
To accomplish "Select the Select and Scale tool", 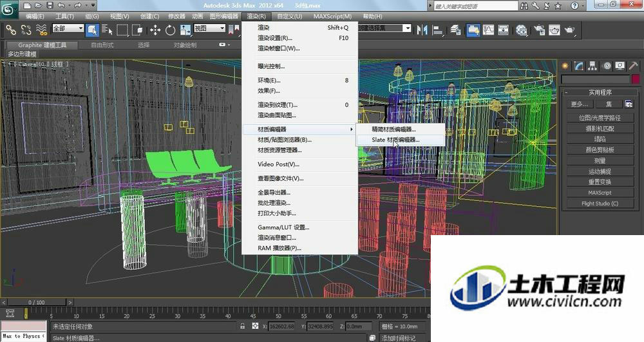I will (185, 30).
